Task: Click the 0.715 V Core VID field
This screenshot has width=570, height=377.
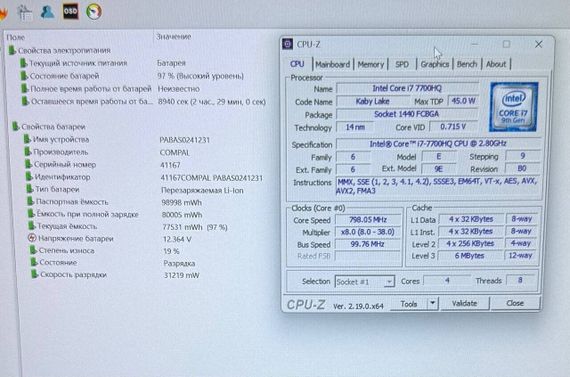Action: click(453, 127)
